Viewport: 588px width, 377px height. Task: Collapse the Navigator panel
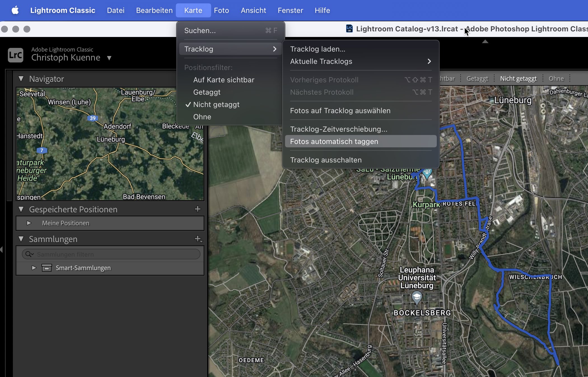click(21, 79)
